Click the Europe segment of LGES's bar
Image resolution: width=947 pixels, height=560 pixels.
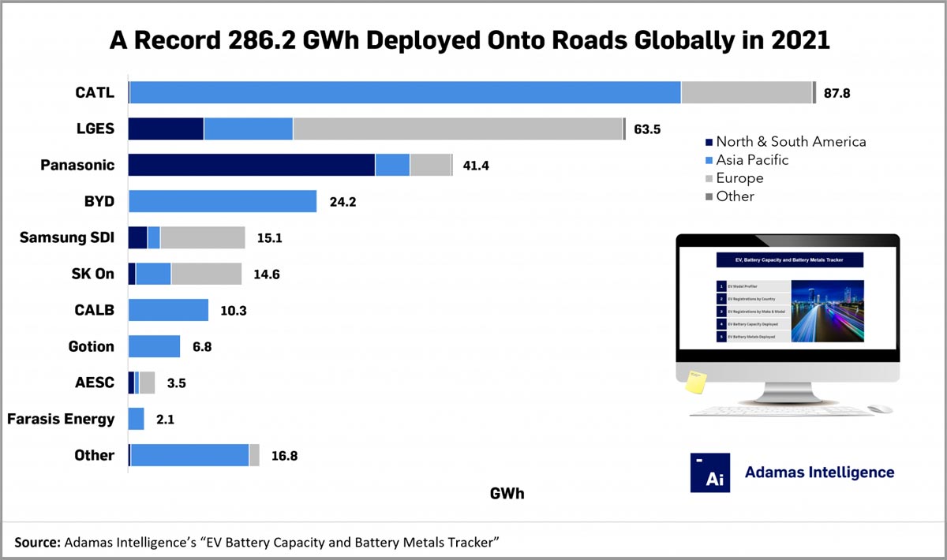click(x=458, y=129)
